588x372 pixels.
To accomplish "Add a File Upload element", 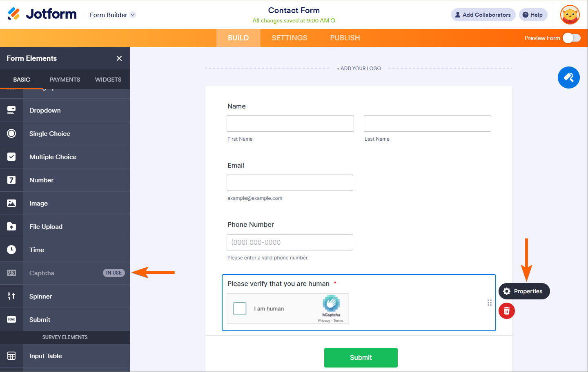I will point(46,227).
